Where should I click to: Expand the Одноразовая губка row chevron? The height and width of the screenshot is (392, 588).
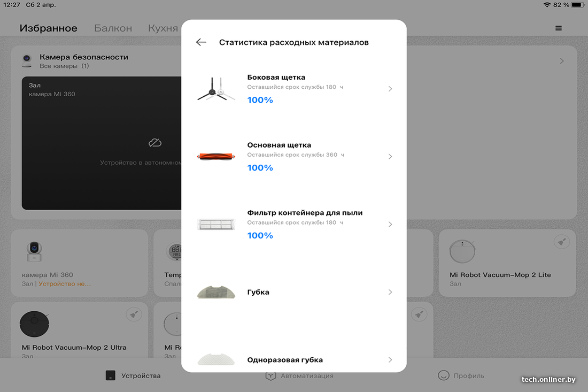click(x=390, y=360)
